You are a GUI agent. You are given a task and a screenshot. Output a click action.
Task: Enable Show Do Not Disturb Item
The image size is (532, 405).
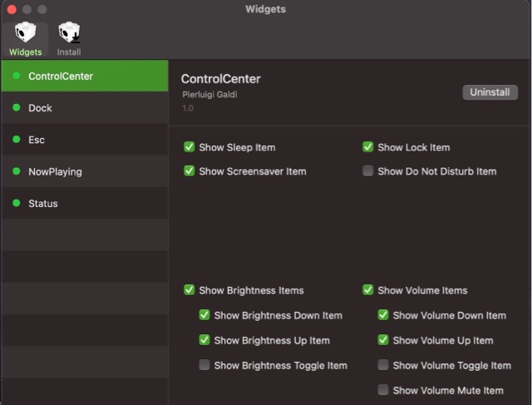click(x=368, y=171)
